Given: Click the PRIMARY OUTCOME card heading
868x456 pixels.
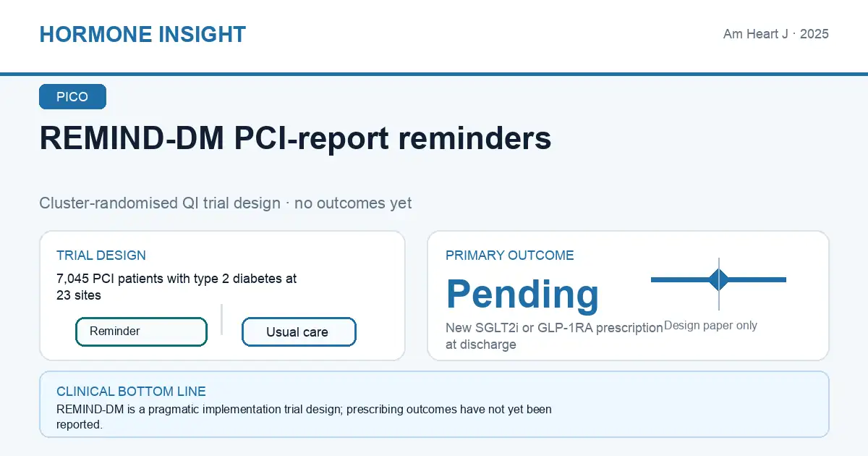Looking at the screenshot, I should [x=510, y=256].
